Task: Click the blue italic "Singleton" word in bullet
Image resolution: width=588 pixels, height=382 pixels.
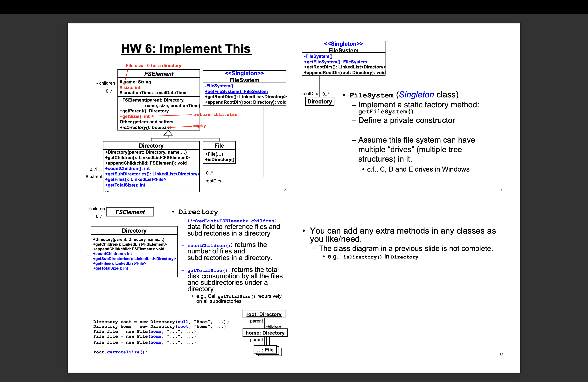Action: [416, 95]
